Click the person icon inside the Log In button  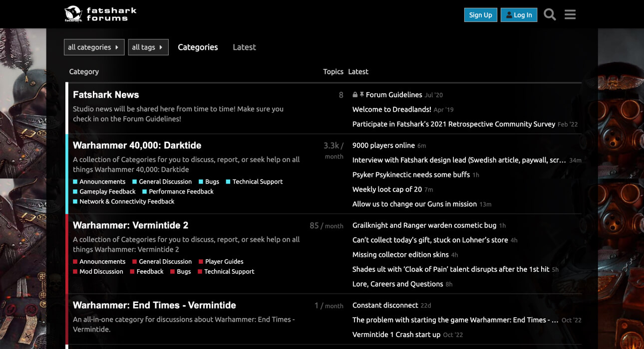pyautogui.click(x=508, y=15)
